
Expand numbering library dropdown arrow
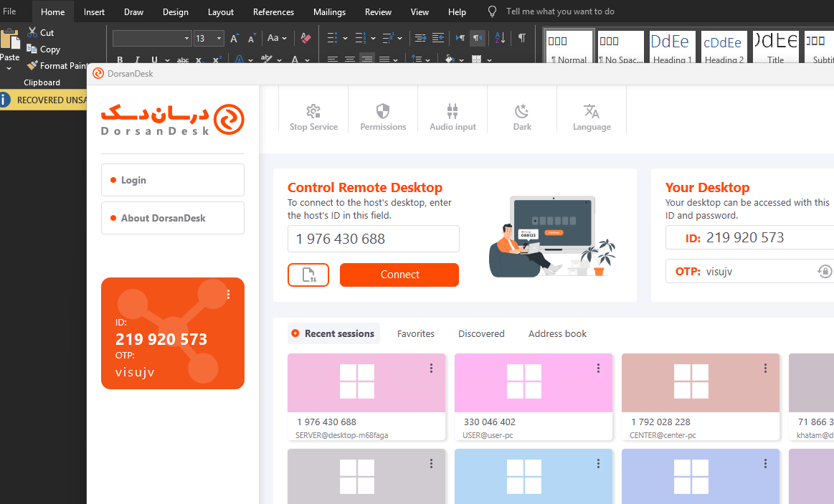coord(373,38)
